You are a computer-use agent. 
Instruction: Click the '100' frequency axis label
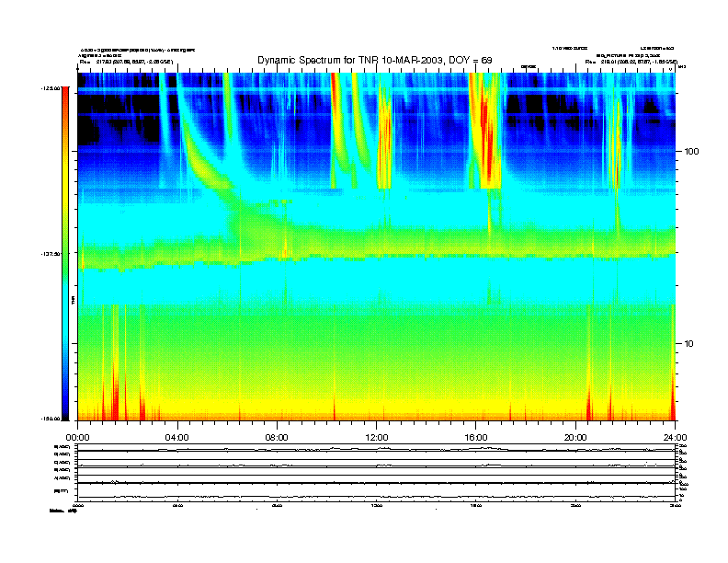[x=691, y=152]
